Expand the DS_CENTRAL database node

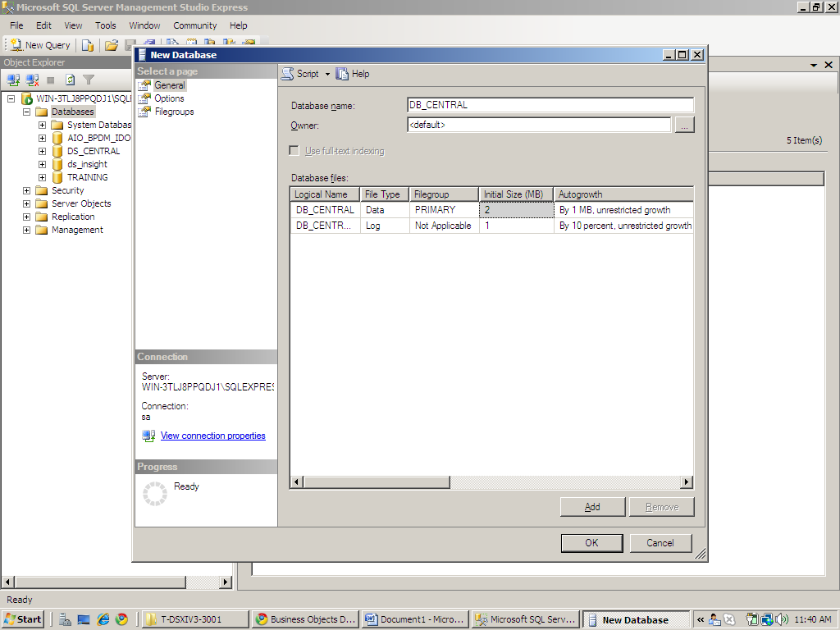[42, 151]
